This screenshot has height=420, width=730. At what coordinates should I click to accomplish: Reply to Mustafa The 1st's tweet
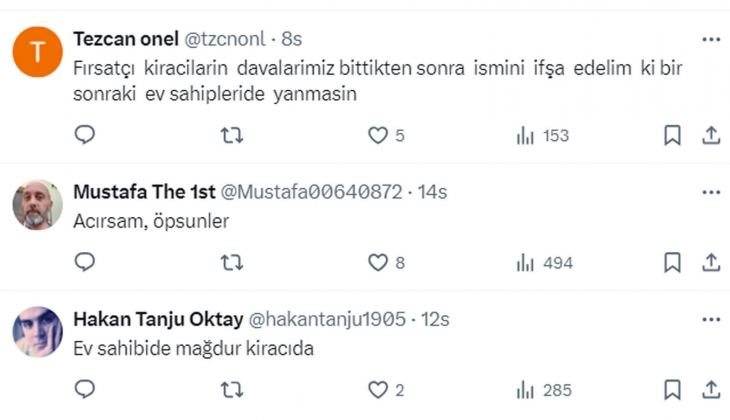pyautogui.click(x=85, y=262)
